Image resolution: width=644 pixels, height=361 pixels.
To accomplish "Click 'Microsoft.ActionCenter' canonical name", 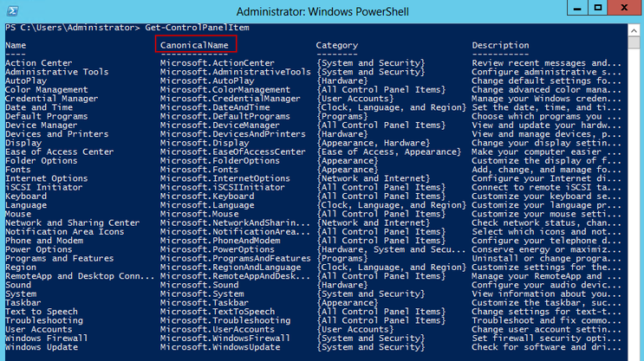I will click(218, 63).
